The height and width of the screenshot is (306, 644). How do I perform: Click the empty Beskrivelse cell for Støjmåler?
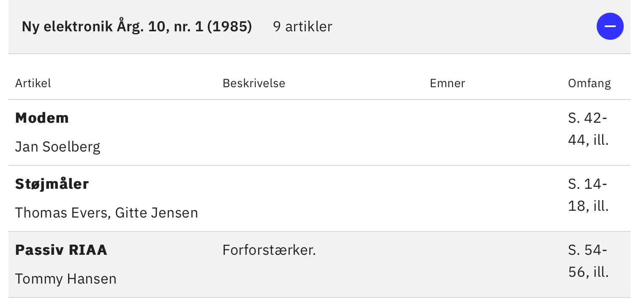pyautogui.click(x=319, y=198)
